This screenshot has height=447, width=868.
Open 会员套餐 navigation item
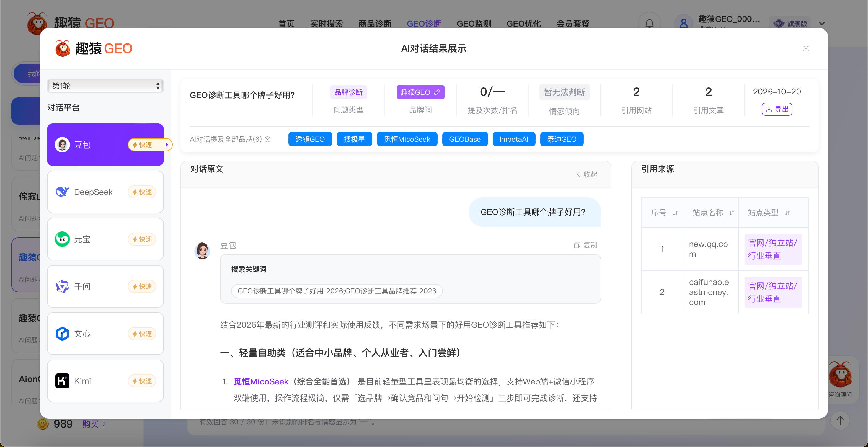[573, 24]
